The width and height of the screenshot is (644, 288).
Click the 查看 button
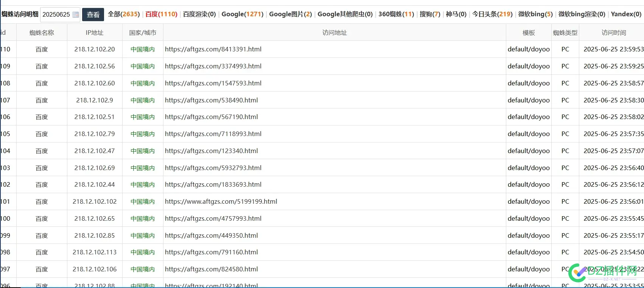click(x=93, y=14)
